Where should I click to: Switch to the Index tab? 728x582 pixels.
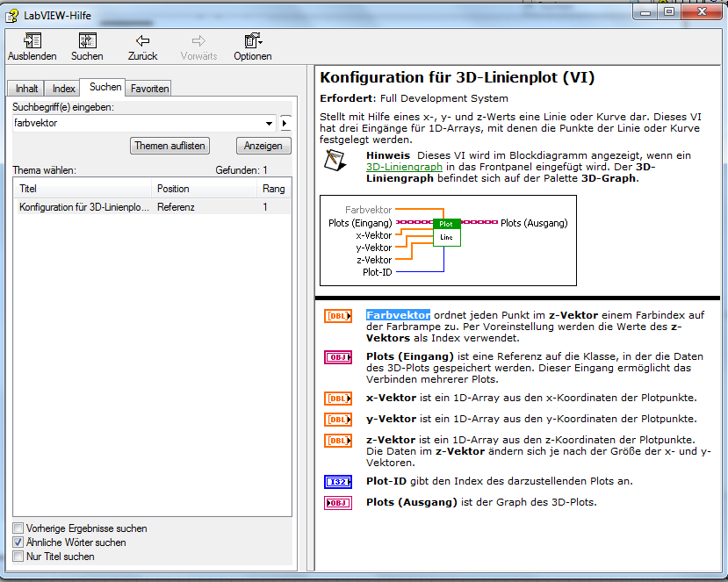(63, 89)
